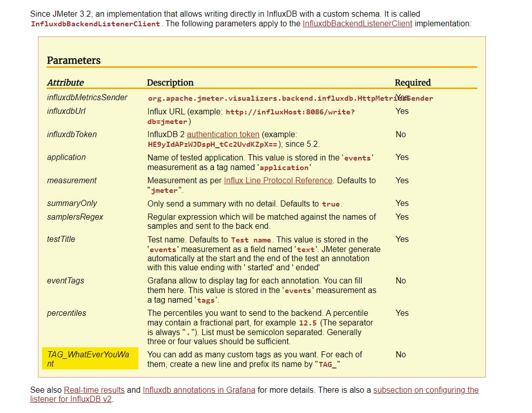Click Required 'No' for eventTags row
The width and height of the screenshot is (532, 413).
coord(401,281)
